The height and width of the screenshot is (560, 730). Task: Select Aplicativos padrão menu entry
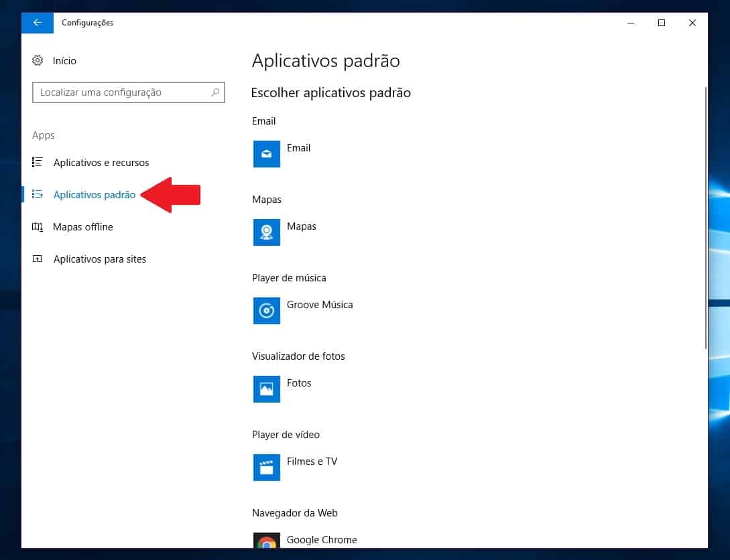point(94,195)
